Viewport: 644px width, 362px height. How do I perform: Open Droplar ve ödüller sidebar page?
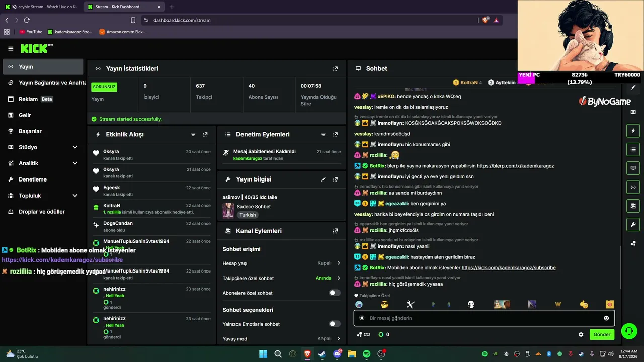click(x=43, y=212)
